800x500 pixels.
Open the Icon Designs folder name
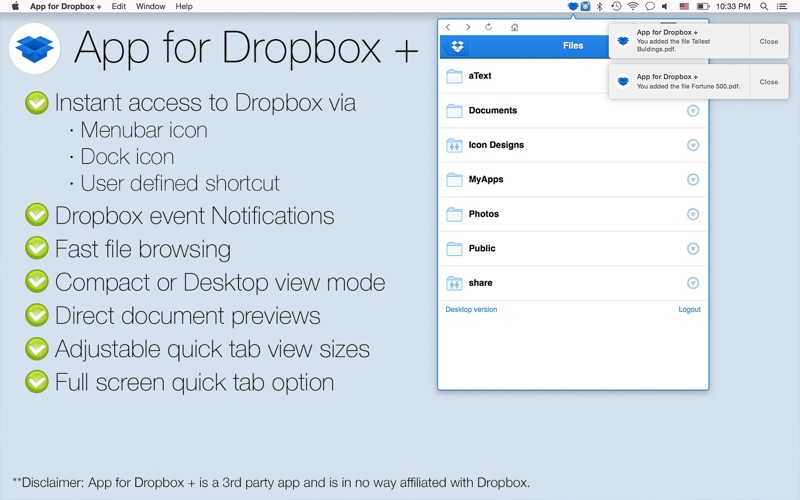tap(496, 145)
